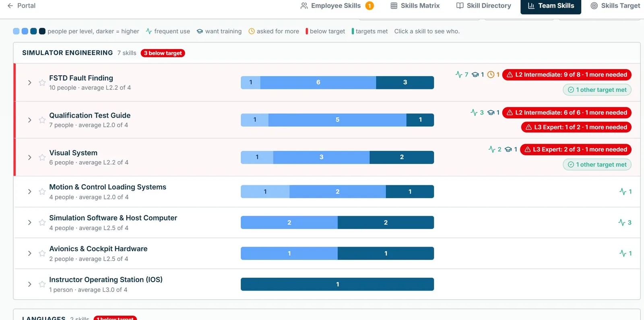Click the Portal back link

21,6
